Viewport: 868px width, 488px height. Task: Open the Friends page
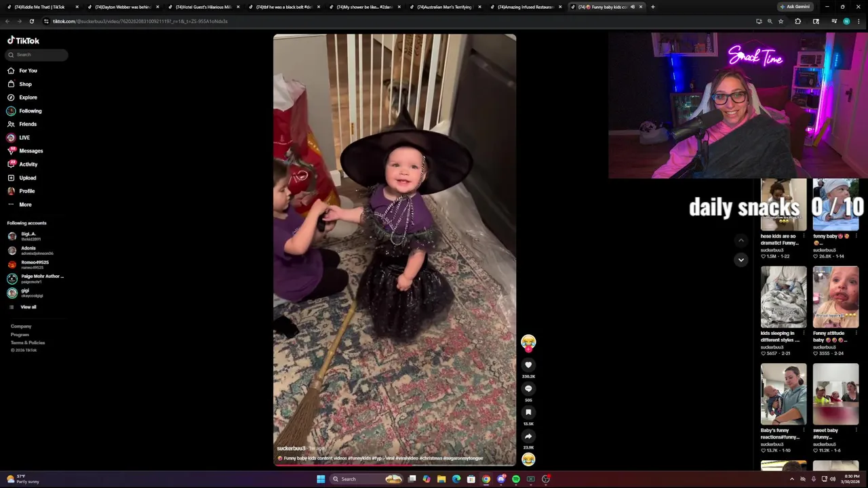[22, 124]
